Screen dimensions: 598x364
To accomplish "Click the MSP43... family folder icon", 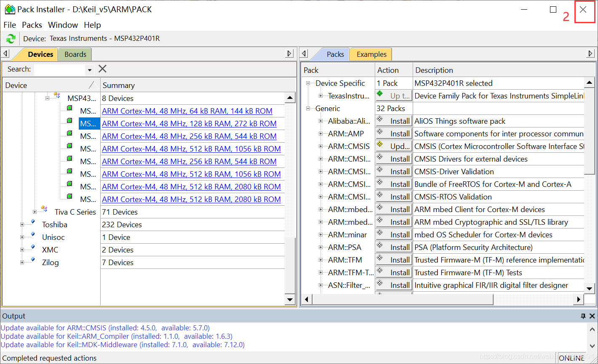I will (57, 96).
